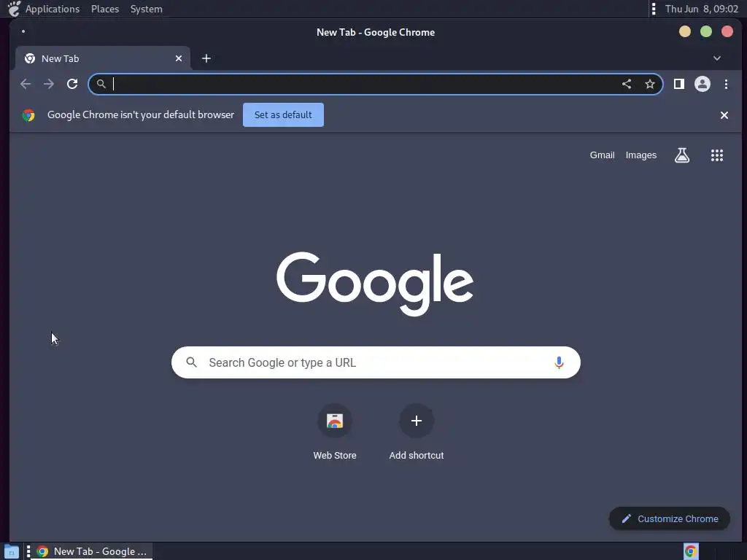Viewport: 747px width, 560px height.
Task: Open a new tab with plus button
Action: (x=206, y=58)
